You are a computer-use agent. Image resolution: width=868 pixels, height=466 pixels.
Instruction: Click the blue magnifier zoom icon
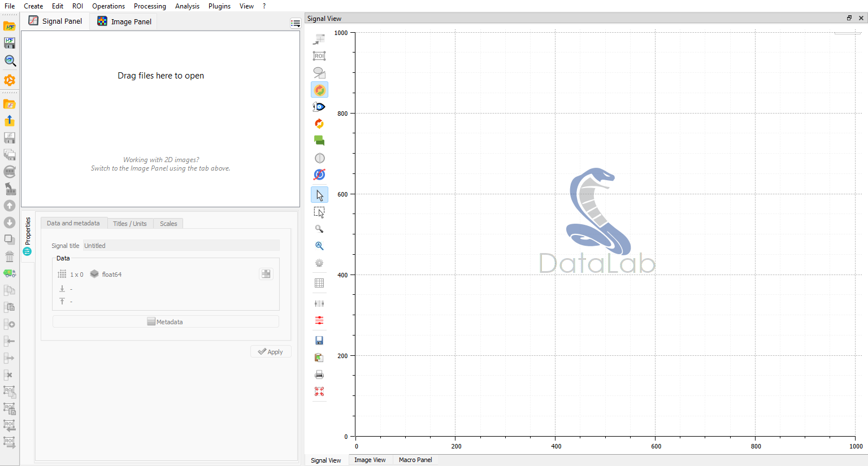(319, 246)
